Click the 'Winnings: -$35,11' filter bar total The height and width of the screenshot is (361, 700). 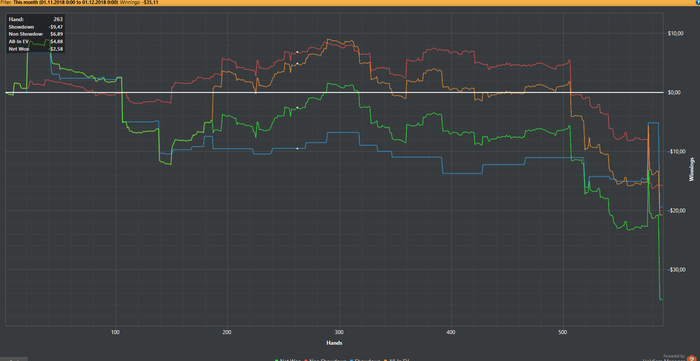coord(139,2)
